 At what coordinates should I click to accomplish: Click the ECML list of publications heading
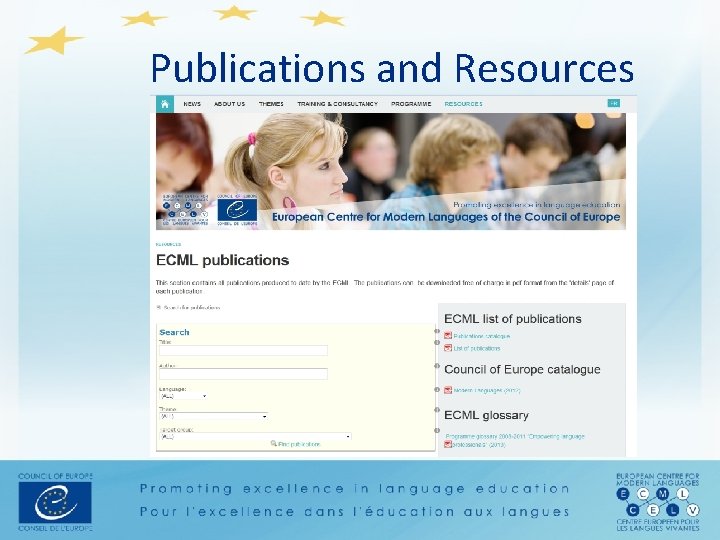click(513, 319)
